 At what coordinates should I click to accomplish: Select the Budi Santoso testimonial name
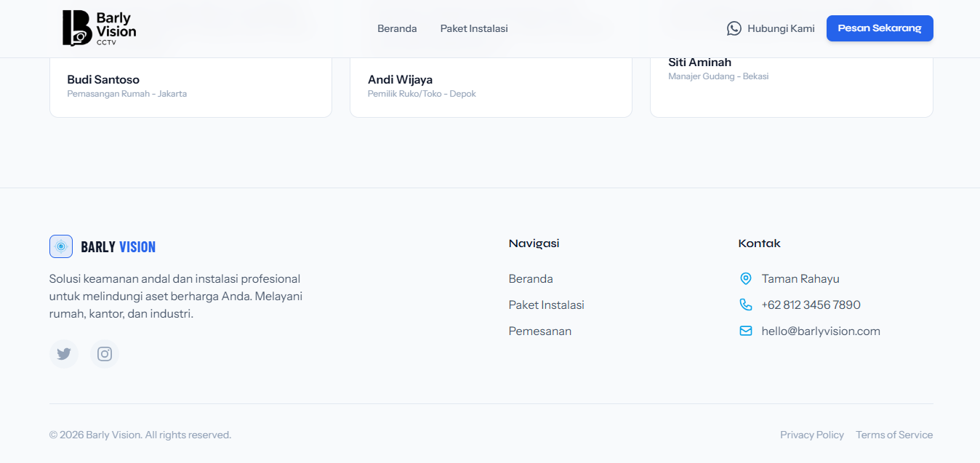click(103, 79)
